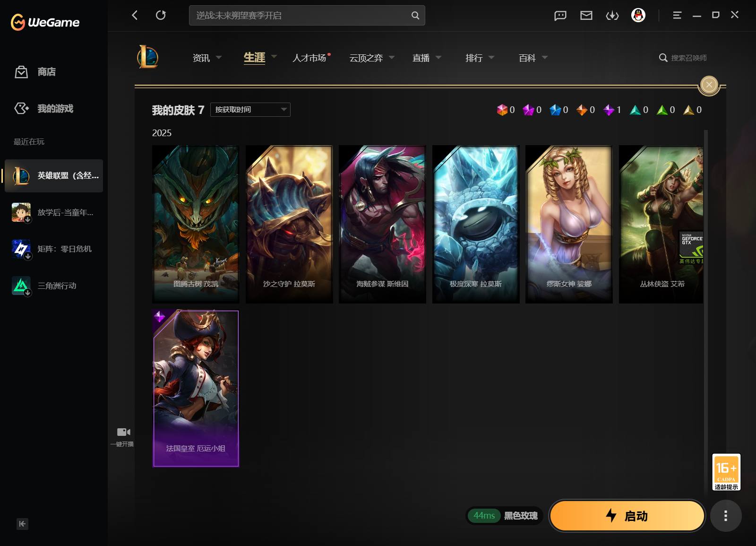Open 按获取时间 sort dropdown
756x546 pixels.
click(250, 110)
